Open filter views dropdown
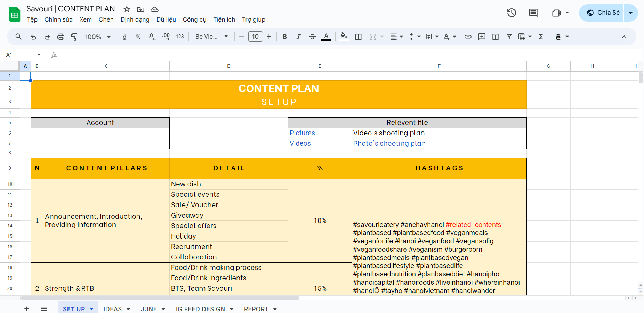Screen dimensions: 644x313 pos(525,37)
